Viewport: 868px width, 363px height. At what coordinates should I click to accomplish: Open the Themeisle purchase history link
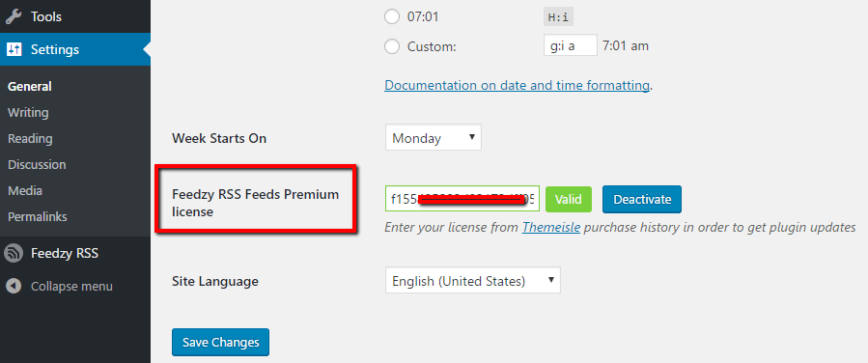(550, 228)
